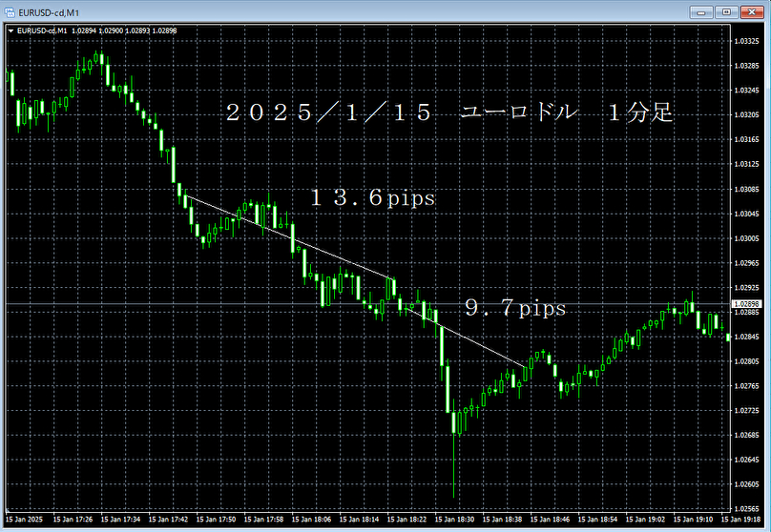Maximize the EURUSD-cd,M1 chart window

(x=726, y=10)
